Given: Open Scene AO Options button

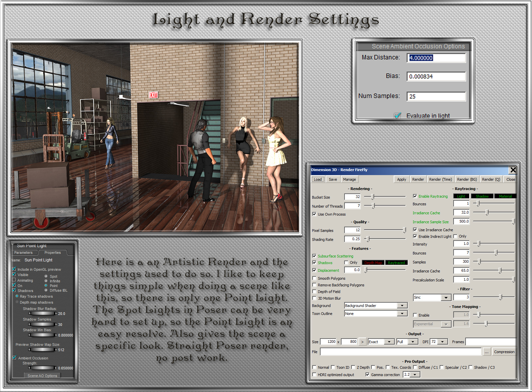Looking at the screenshot, I should pos(42,376).
